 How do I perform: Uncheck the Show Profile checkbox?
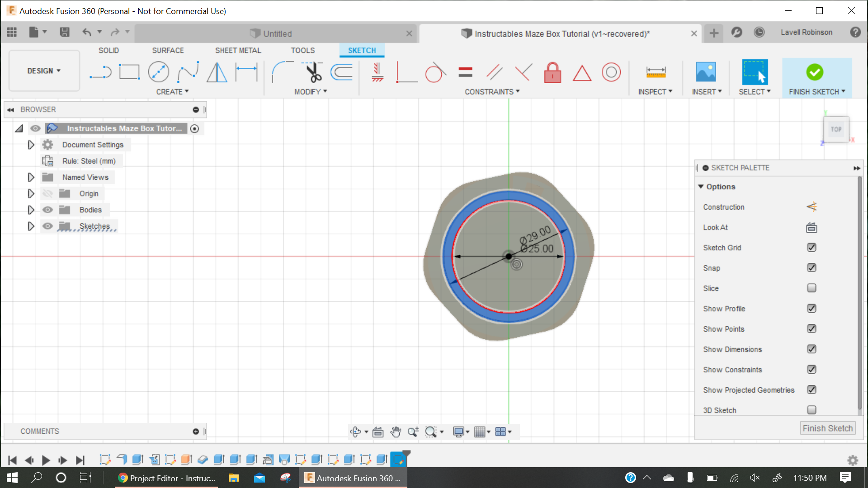point(811,309)
